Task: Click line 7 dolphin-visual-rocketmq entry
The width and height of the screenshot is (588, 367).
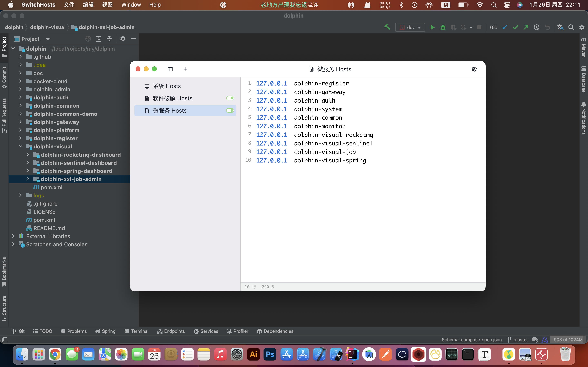Action: 333,135
